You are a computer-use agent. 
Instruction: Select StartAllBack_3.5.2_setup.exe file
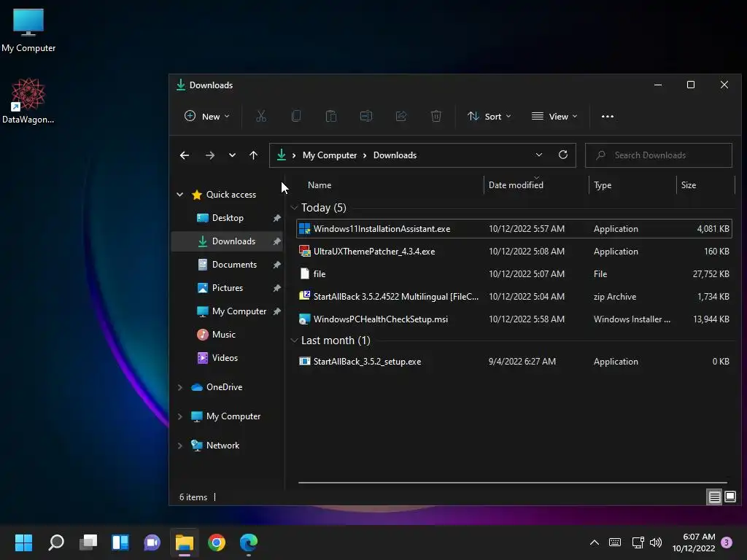[514, 362]
